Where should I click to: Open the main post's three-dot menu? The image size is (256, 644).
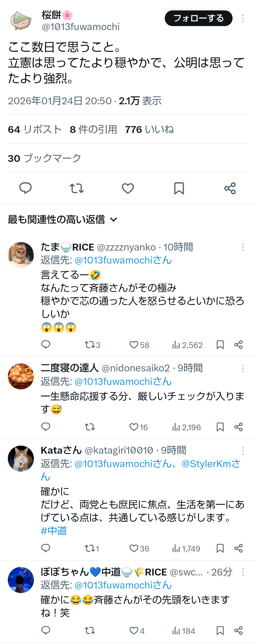[243, 18]
